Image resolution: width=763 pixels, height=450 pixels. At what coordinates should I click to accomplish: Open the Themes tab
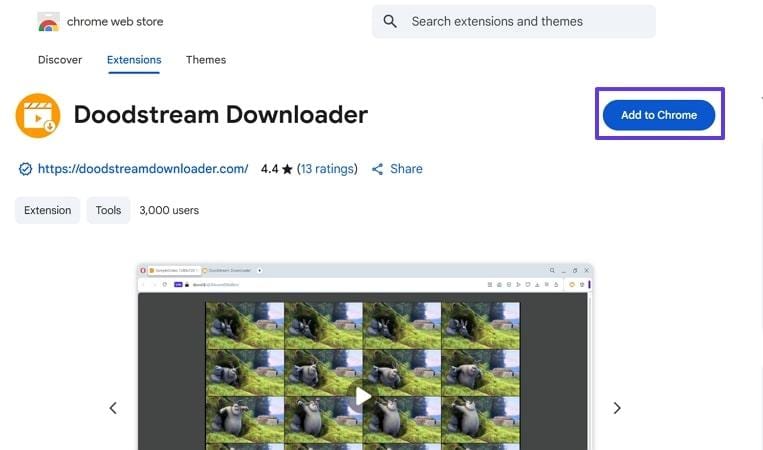206,60
